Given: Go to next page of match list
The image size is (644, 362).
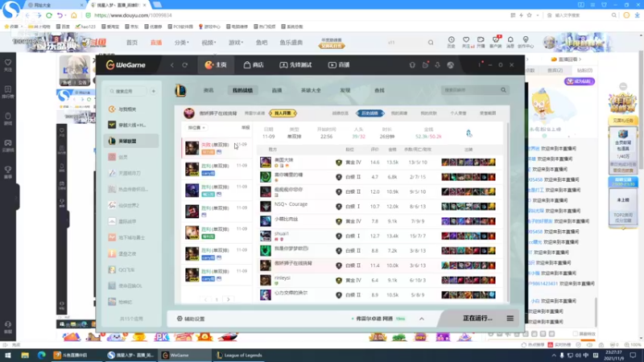Looking at the screenshot, I should click(x=229, y=299).
